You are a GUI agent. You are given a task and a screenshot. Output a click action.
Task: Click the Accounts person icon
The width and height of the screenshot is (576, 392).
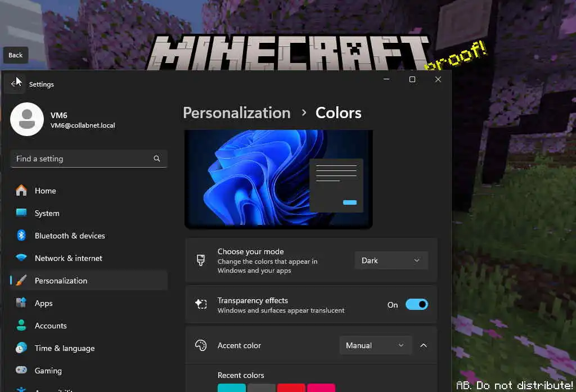(x=21, y=325)
